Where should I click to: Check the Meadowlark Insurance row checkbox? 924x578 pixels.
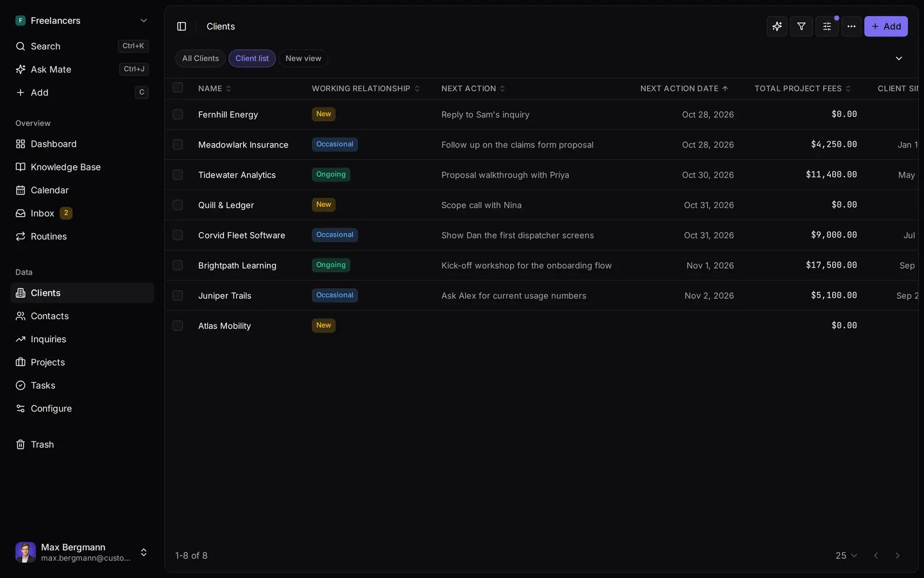[x=178, y=144]
